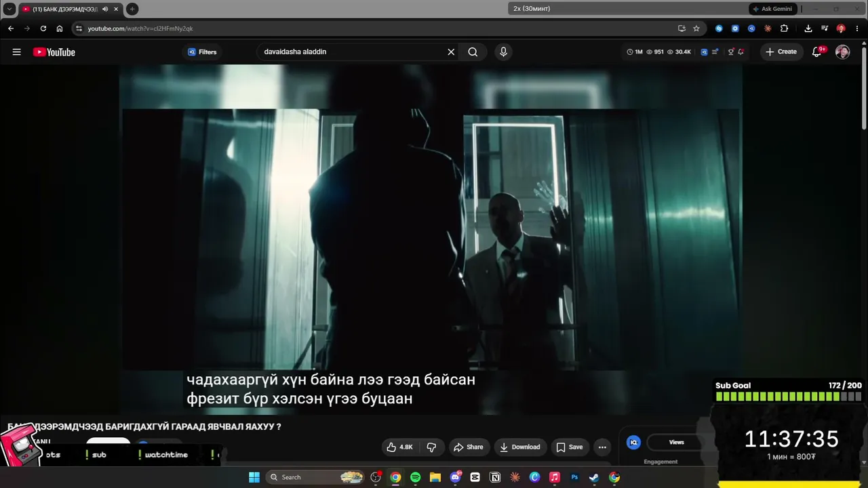Viewport: 868px width, 488px height.
Task: Clear the YouTube search query
Action: [x=451, y=52]
